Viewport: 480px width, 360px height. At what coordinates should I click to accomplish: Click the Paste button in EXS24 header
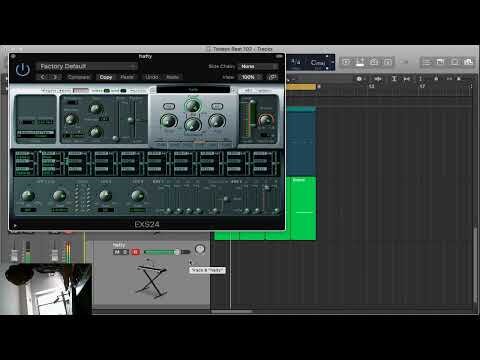click(x=127, y=77)
